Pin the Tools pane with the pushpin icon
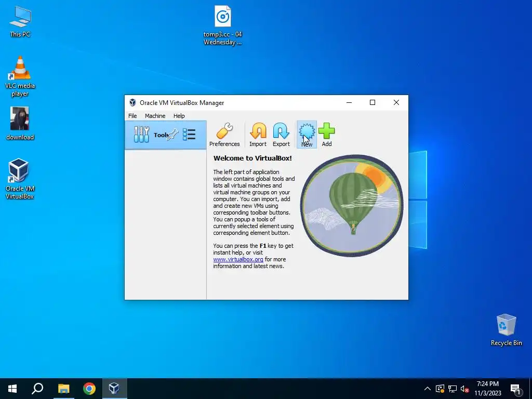 (x=172, y=135)
